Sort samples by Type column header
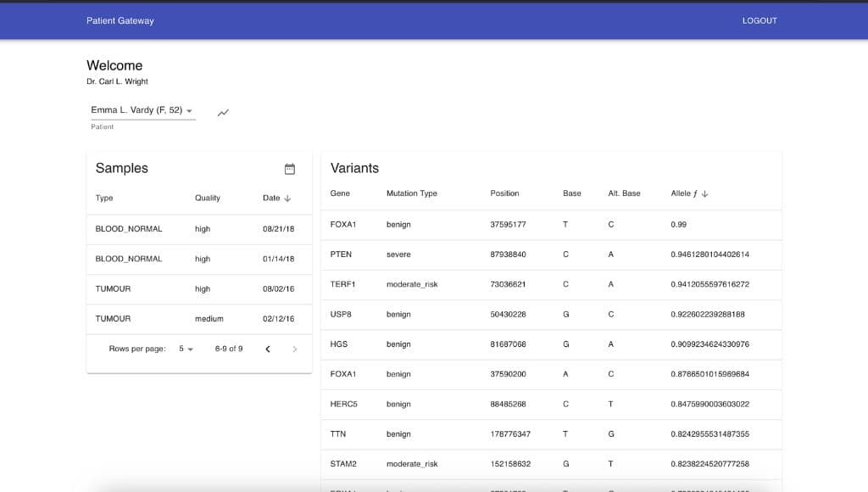The height and width of the screenshot is (492, 868). coord(104,198)
